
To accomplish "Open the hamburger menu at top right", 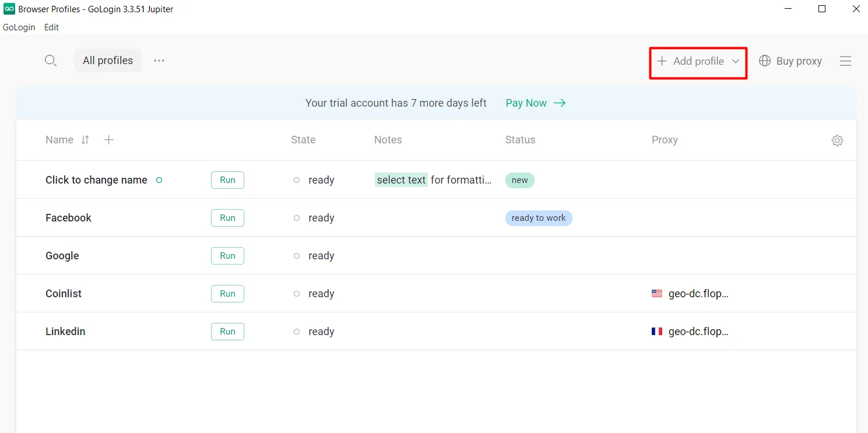I will tap(845, 61).
